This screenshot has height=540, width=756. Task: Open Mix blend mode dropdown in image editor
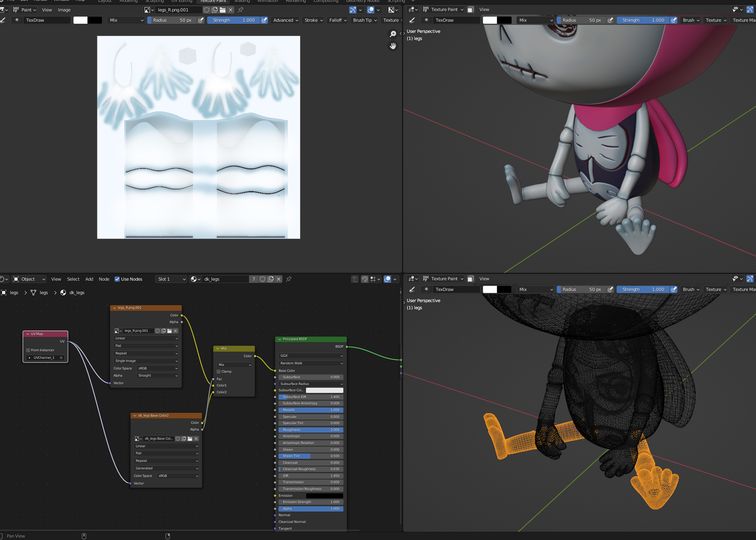[x=126, y=20]
